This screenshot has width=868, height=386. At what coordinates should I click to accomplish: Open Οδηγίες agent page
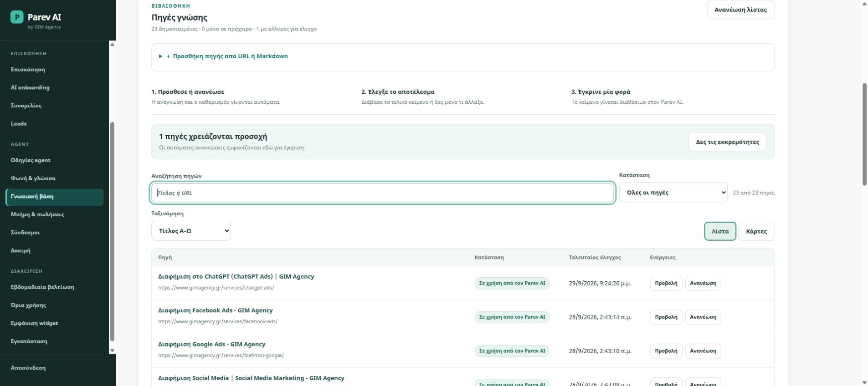coord(31,160)
